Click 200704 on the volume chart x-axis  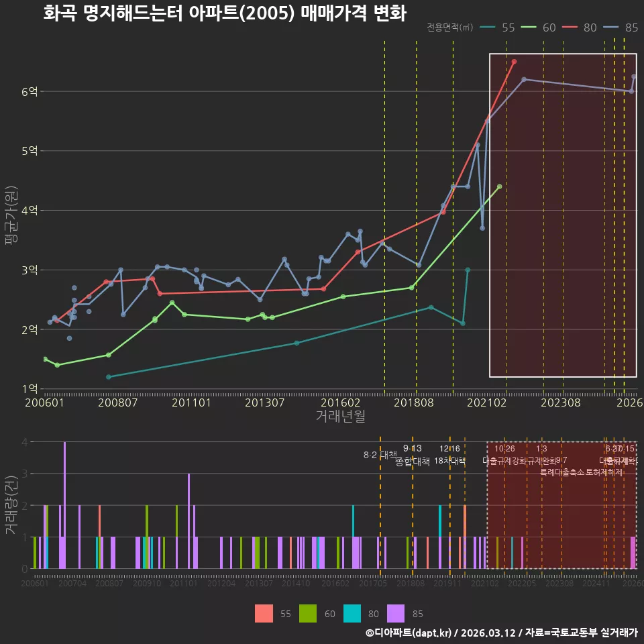tap(72, 583)
